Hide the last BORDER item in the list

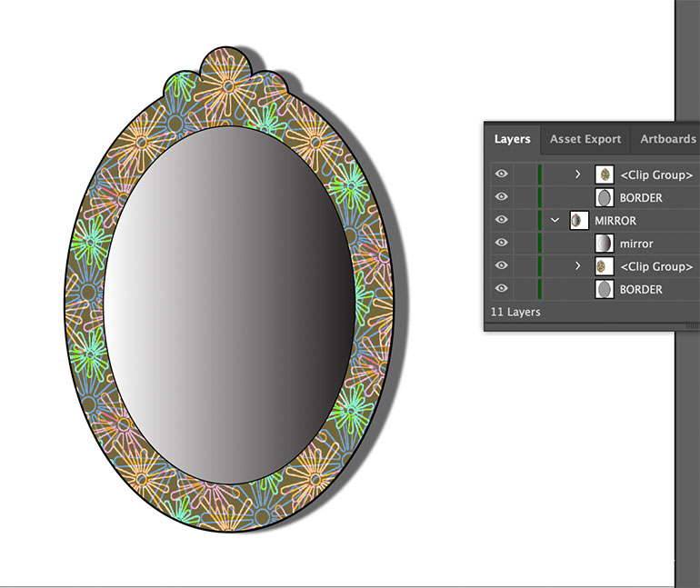tap(500, 289)
